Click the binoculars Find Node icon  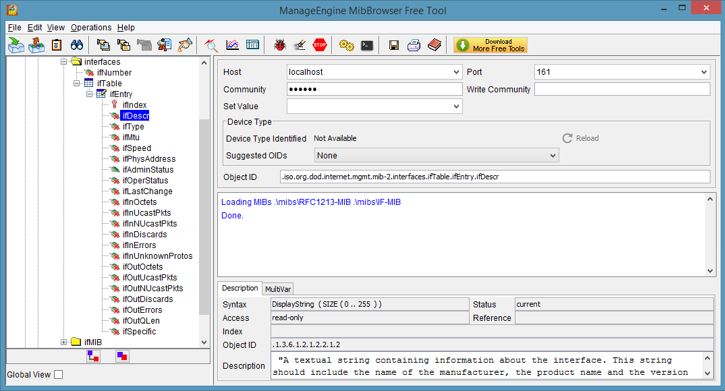click(x=77, y=45)
